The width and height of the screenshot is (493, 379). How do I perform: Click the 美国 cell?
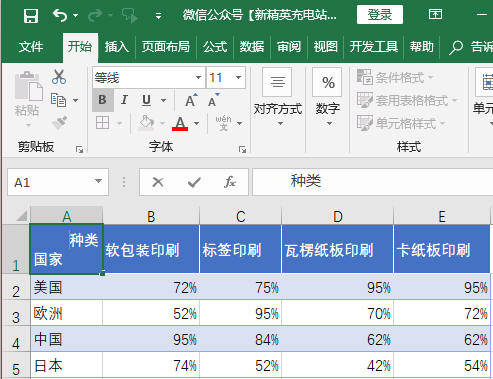[66, 287]
